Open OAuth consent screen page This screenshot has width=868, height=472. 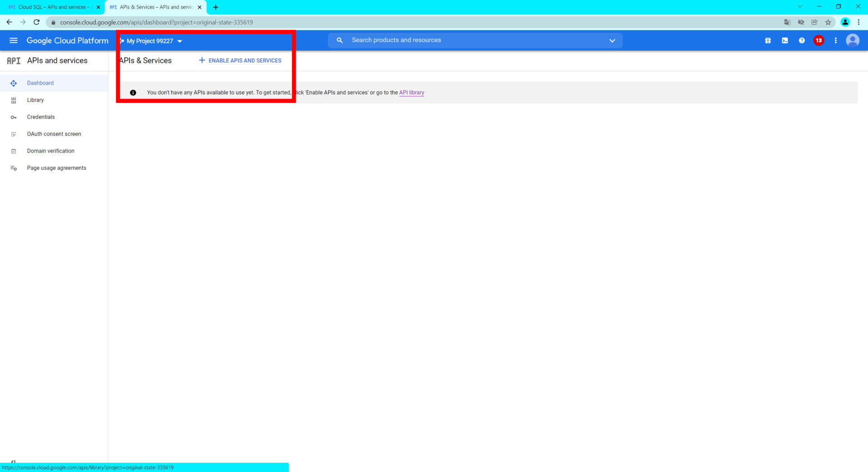(x=54, y=134)
